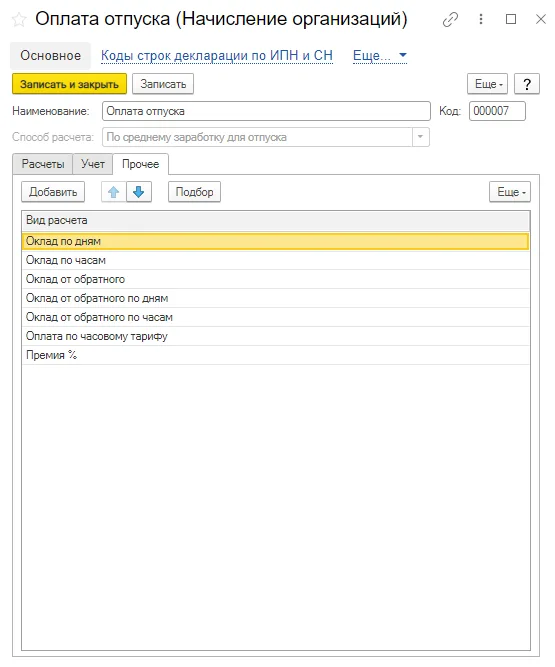This screenshot has width=555, height=667.
Task: Edit the Наименование field
Action: pyautogui.click(x=266, y=111)
